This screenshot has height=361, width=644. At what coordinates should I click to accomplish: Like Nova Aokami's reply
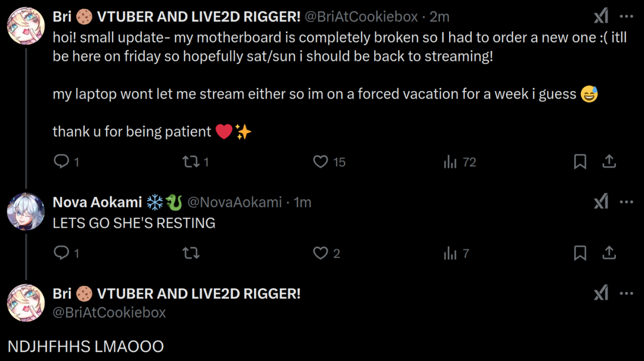point(320,253)
